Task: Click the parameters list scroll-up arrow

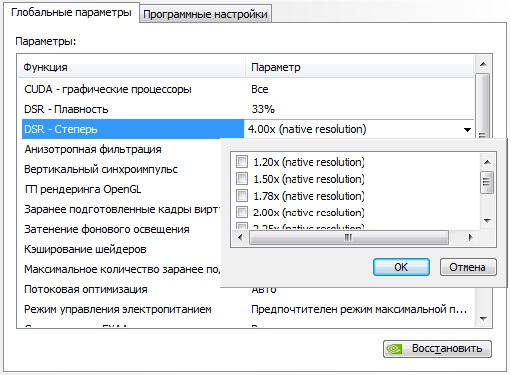Action: [483, 64]
